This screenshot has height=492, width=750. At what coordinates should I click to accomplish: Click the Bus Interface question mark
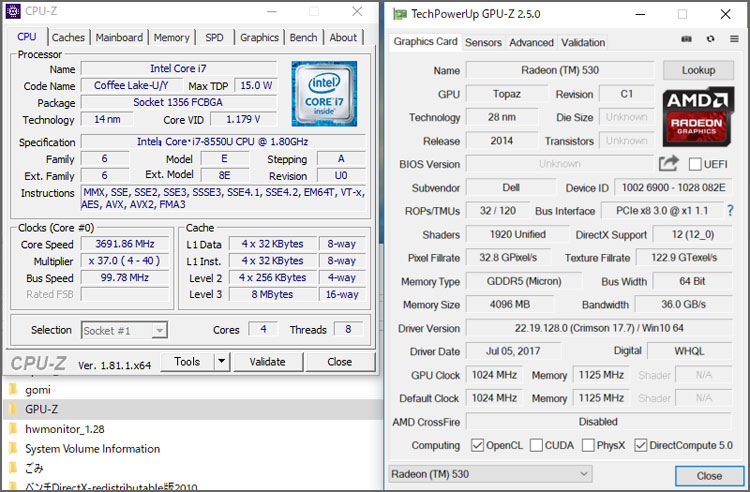click(x=730, y=210)
